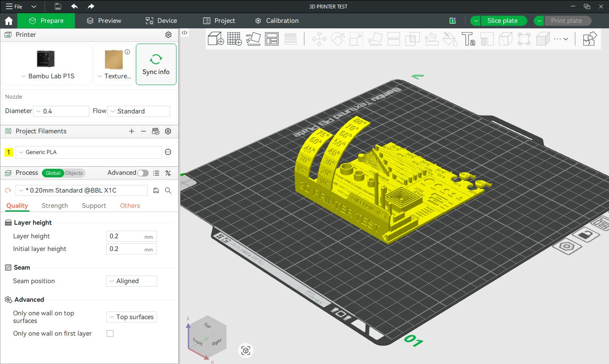
Task: Toggle the Advanced settings switch
Action: 143,173
